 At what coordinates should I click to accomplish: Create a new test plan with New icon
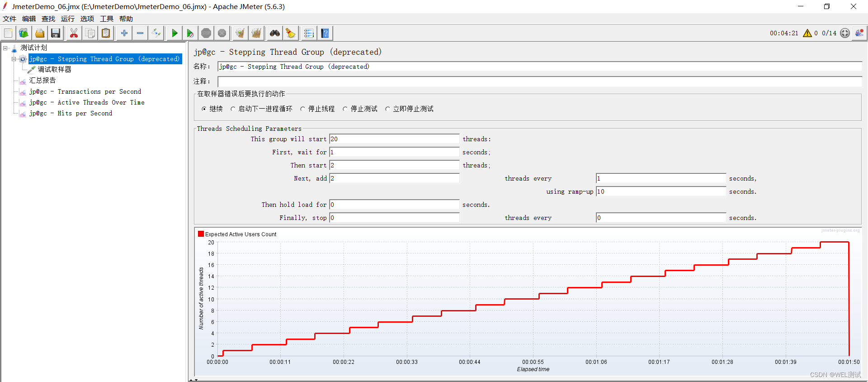pyautogui.click(x=8, y=33)
